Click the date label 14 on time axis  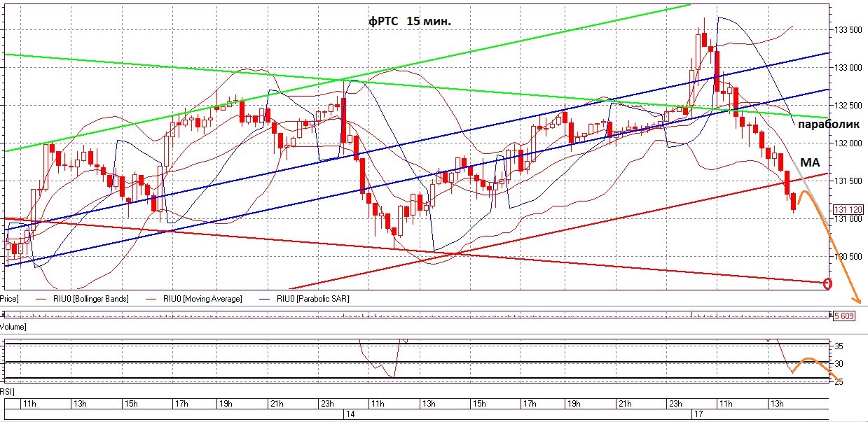pos(350,414)
